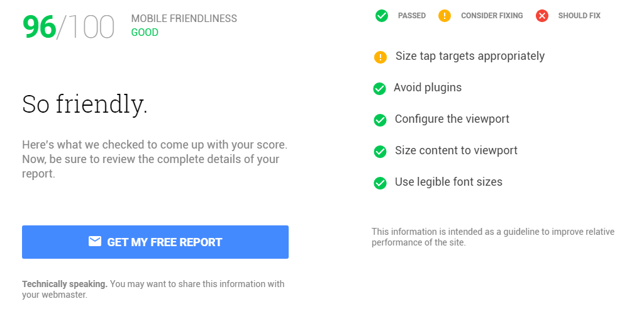Select Use legible font sizes text

click(448, 182)
